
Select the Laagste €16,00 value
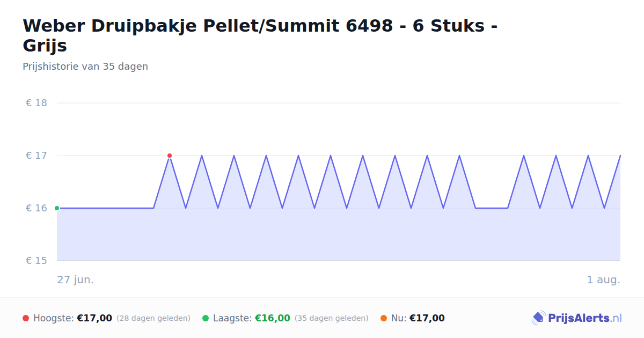(x=273, y=318)
